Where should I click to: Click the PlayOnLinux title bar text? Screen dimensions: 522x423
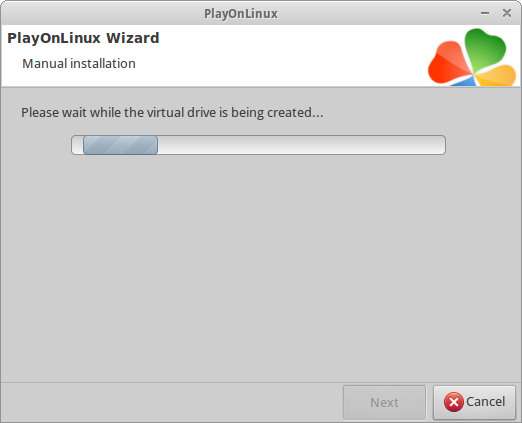coord(241,14)
